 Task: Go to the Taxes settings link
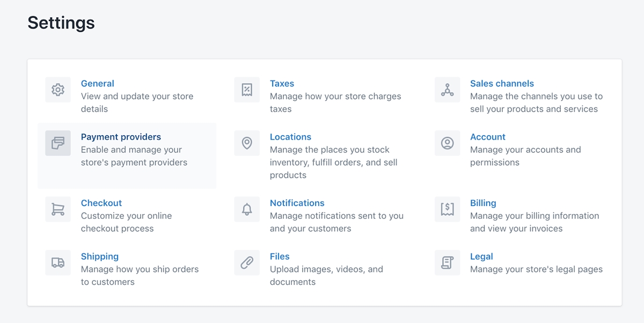pos(282,84)
